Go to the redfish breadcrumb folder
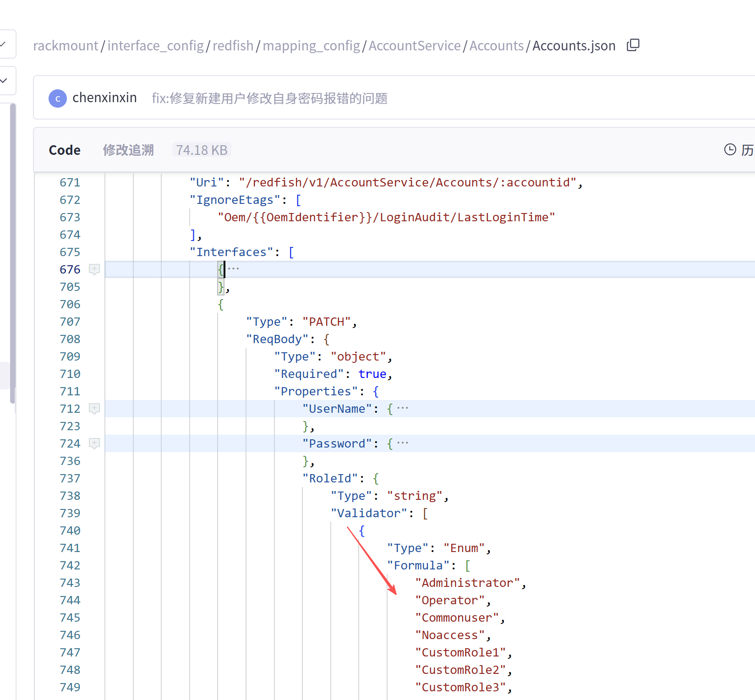 [x=233, y=46]
